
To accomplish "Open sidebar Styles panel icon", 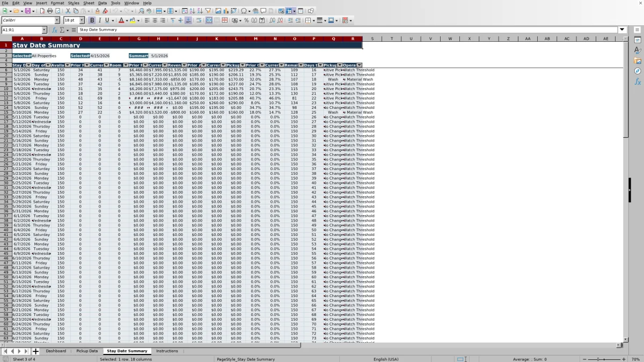I will click(638, 50).
